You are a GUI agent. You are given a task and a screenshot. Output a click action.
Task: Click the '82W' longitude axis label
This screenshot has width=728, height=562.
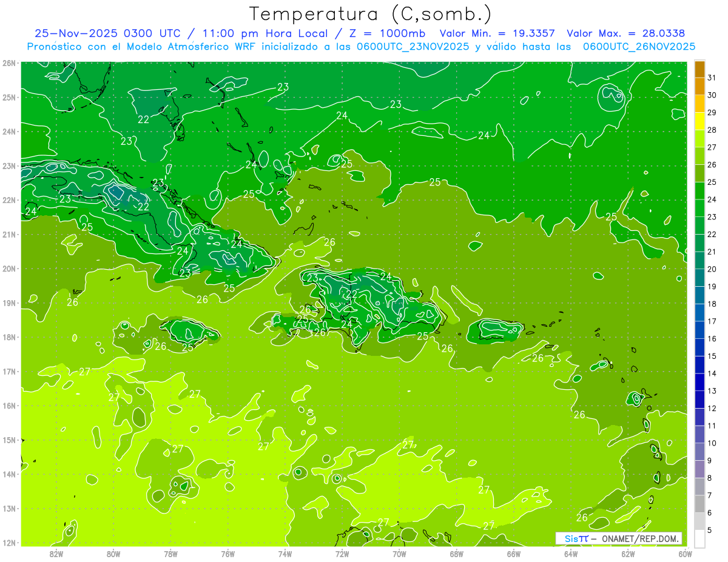(x=56, y=553)
